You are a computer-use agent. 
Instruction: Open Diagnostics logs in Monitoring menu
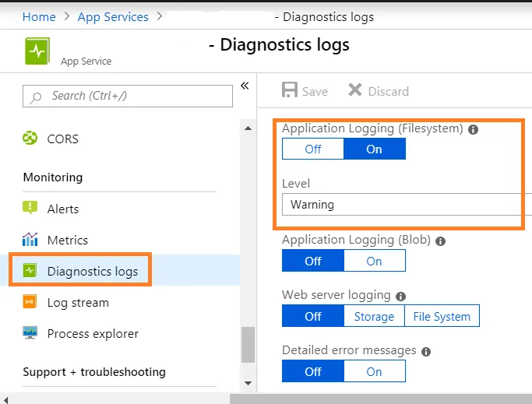pos(92,271)
